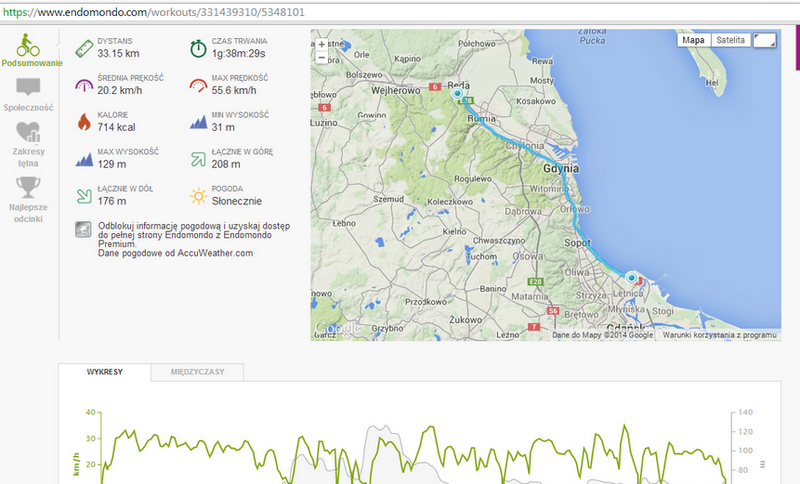Click the route end marker near Letnica
Screen dimensions: 800x484
point(631,278)
